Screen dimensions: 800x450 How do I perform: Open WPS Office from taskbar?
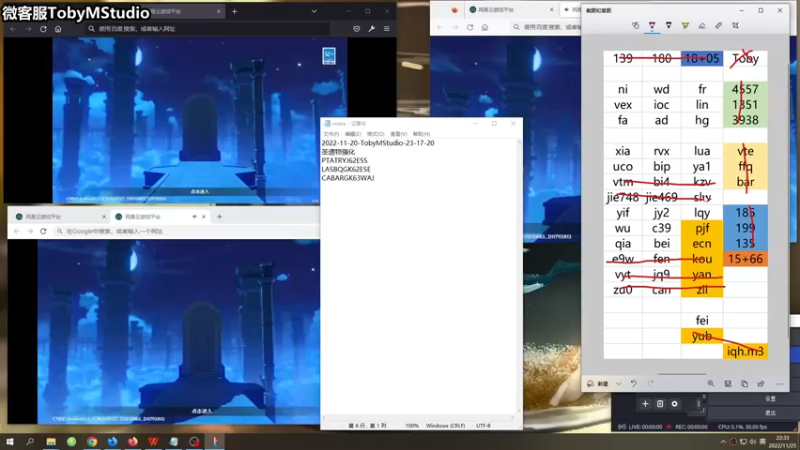click(x=153, y=441)
